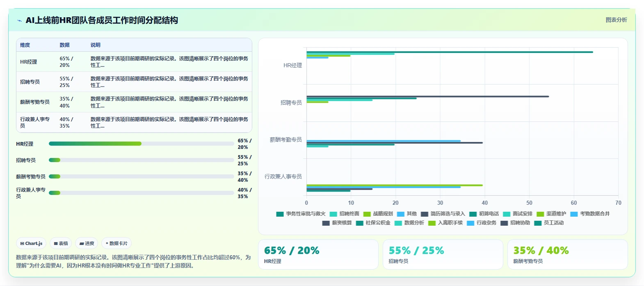Viewport: 644px width, 286px height.
Task: Toggle the 渠道维护 legend entry
Action: click(x=551, y=214)
